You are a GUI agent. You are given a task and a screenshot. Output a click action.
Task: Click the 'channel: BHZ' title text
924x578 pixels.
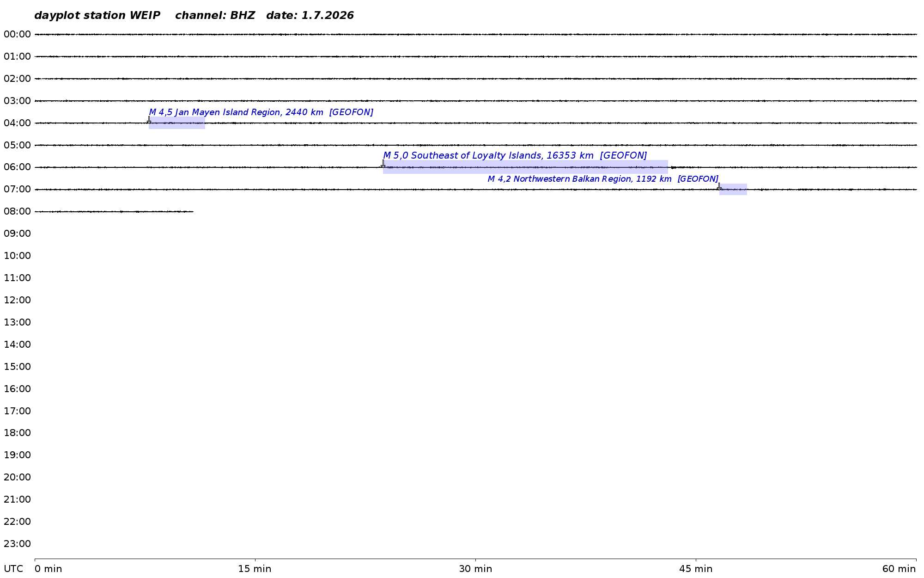tap(215, 16)
